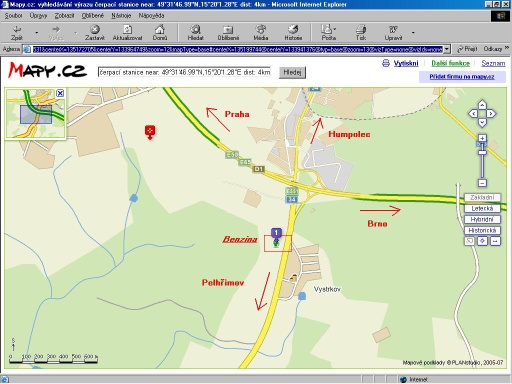
Task: Open the Hledat search toolbar icon
Action: point(195,29)
